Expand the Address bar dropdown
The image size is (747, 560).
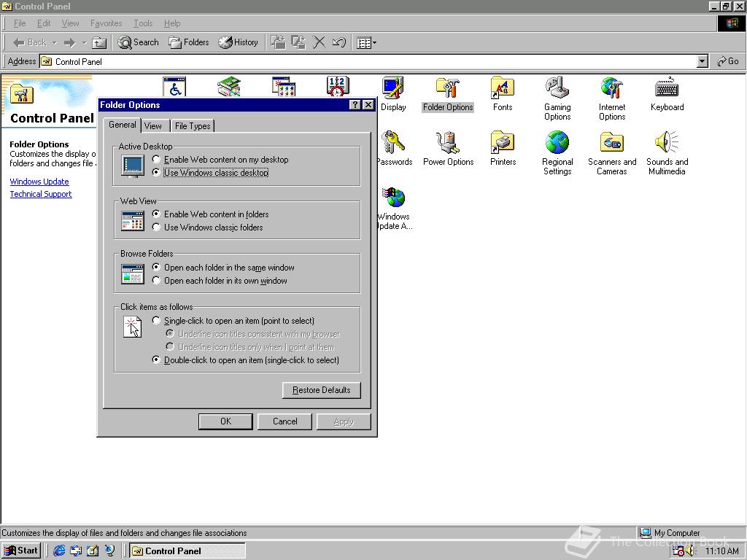(x=703, y=61)
